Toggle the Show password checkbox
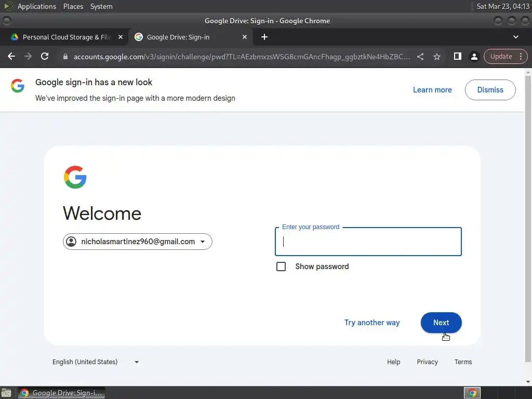This screenshot has width=532, height=399. coord(281,267)
